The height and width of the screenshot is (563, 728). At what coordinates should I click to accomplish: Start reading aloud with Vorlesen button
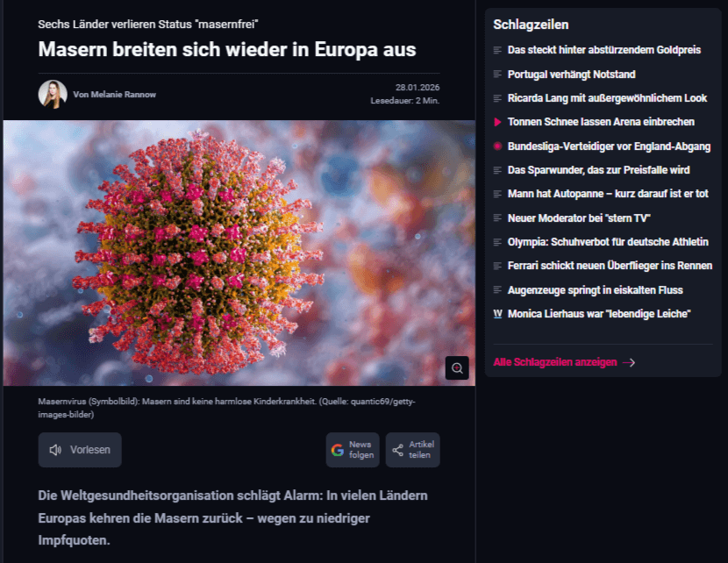80,450
